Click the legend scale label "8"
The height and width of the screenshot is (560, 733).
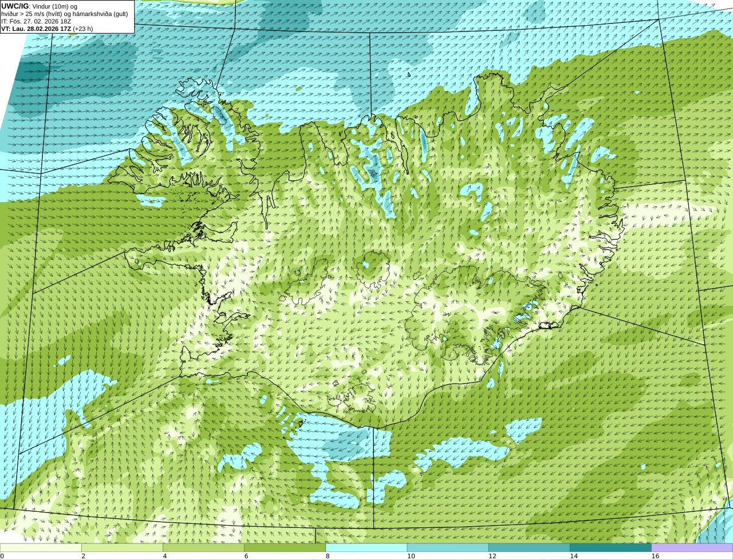[x=328, y=556]
